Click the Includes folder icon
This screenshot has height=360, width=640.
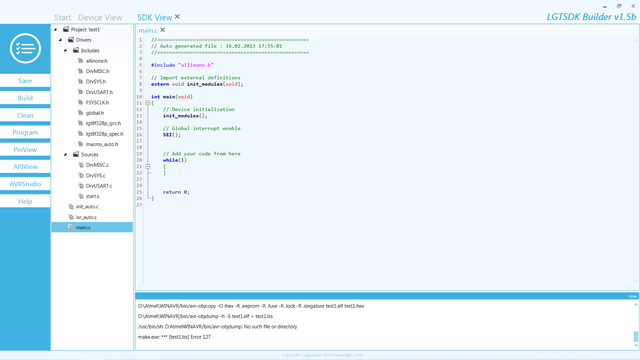pyautogui.click(x=76, y=51)
